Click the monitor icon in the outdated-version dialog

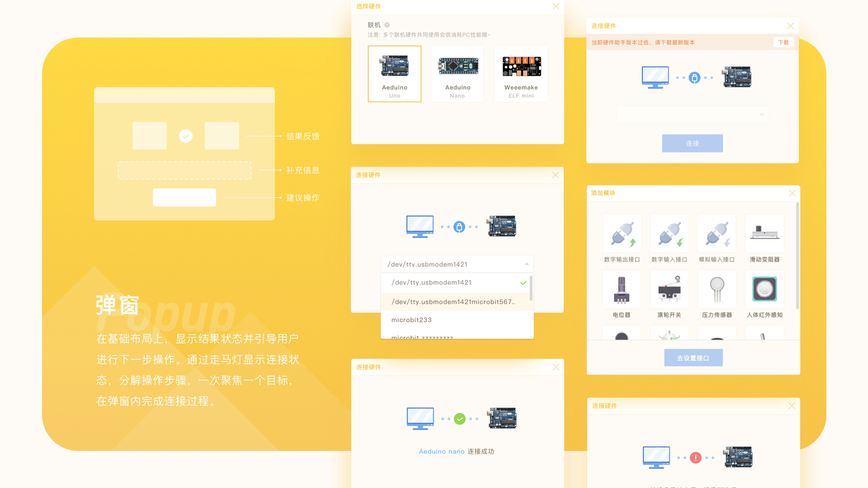[x=655, y=78]
